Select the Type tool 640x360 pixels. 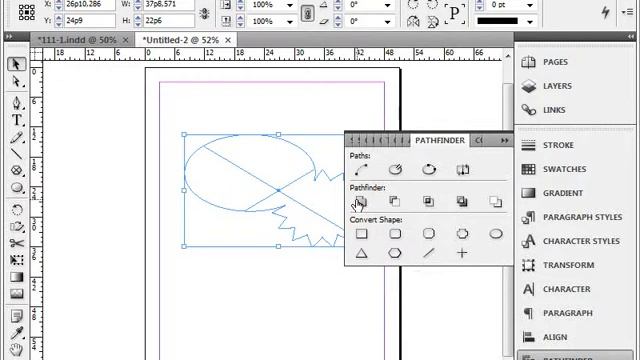16,120
